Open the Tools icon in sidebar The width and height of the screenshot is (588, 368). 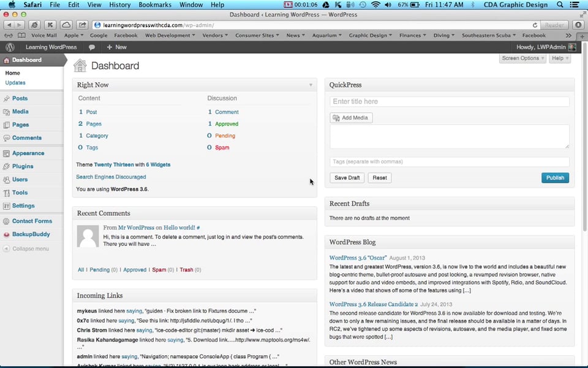[x=6, y=193]
